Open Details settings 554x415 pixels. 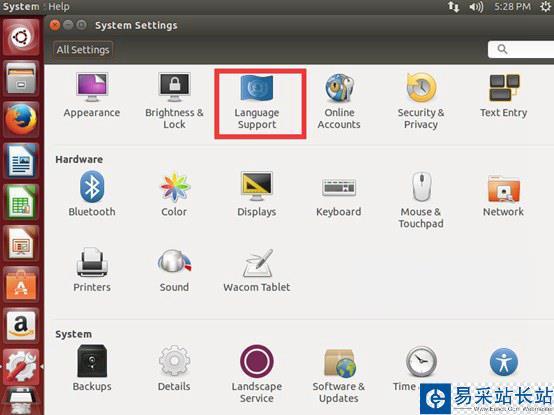point(174,368)
